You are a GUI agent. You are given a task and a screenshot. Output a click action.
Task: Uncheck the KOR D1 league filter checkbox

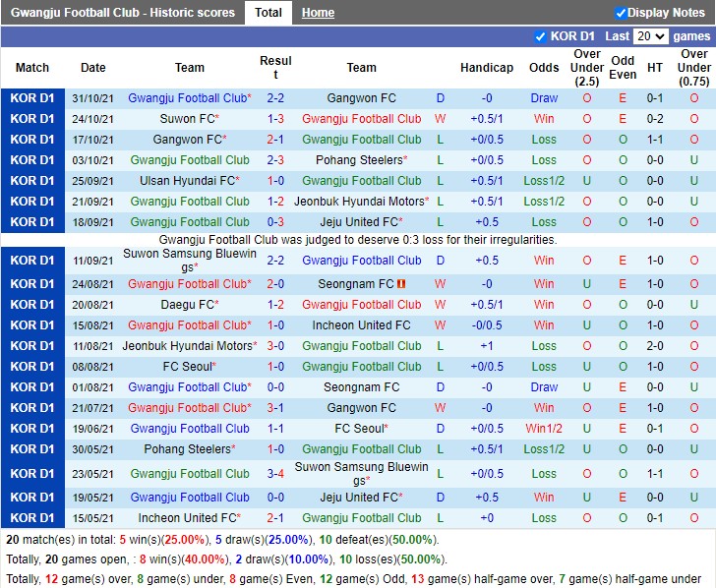tap(540, 36)
